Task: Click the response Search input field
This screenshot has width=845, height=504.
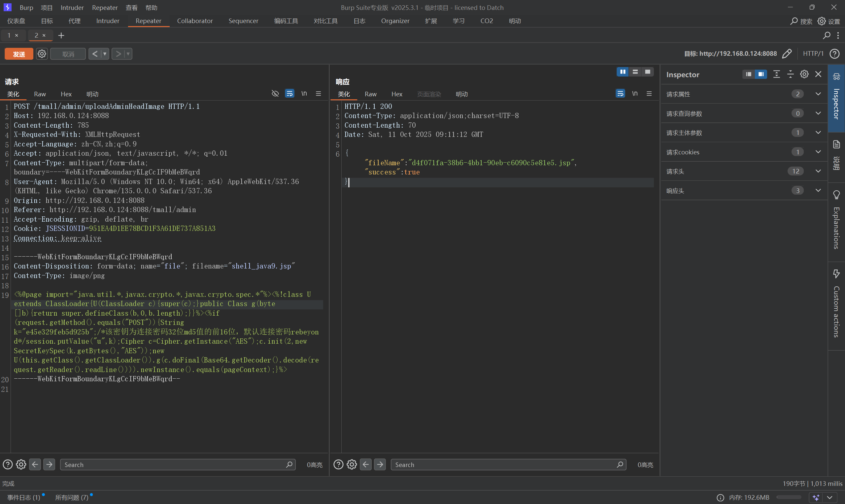Action: click(503, 464)
